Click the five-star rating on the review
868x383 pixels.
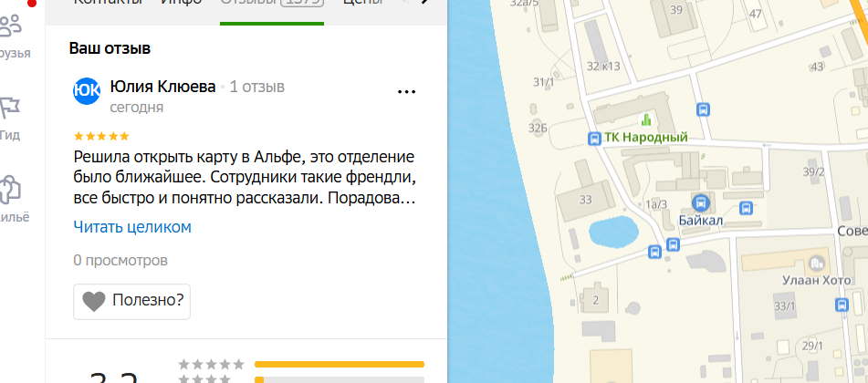point(101,136)
